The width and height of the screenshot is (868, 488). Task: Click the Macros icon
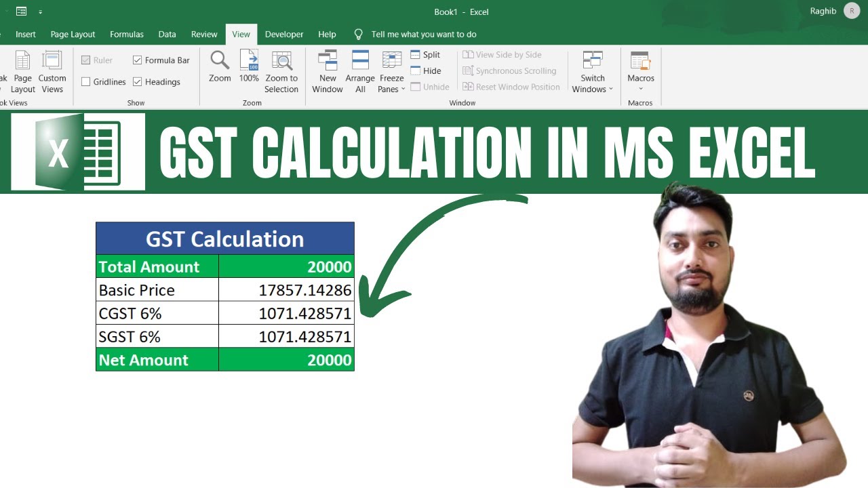(641, 60)
